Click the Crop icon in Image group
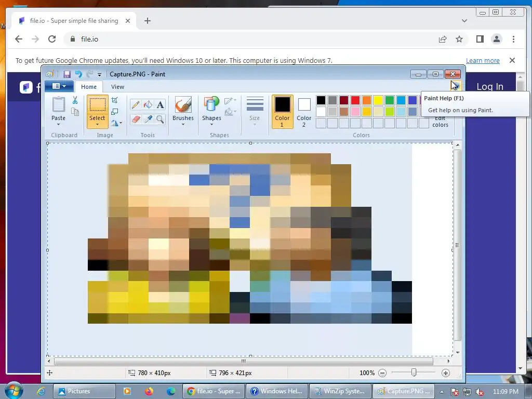This screenshot has width=532, height=399. pos(115,100)
